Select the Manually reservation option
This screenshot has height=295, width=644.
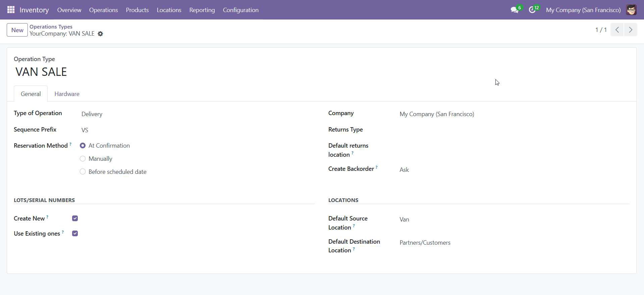[83, 159]
